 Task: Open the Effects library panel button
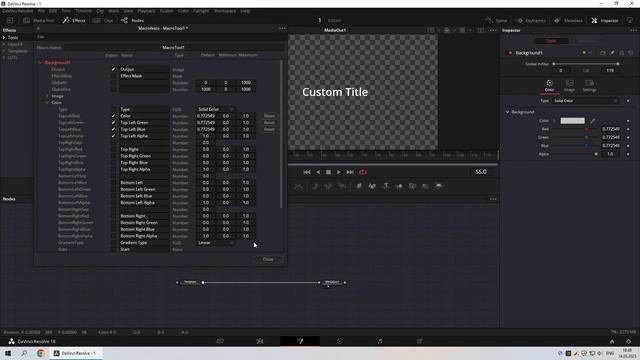(x=74, y=20)
